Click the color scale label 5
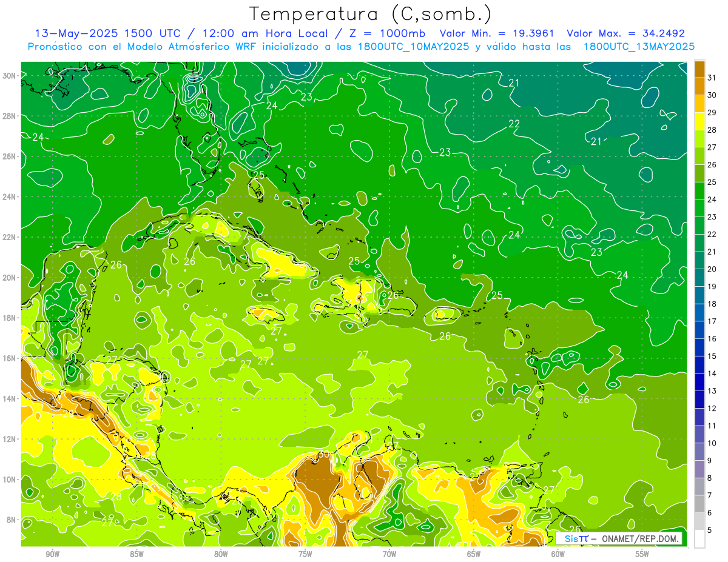This screenshot has width=728, height=562. 710,530
